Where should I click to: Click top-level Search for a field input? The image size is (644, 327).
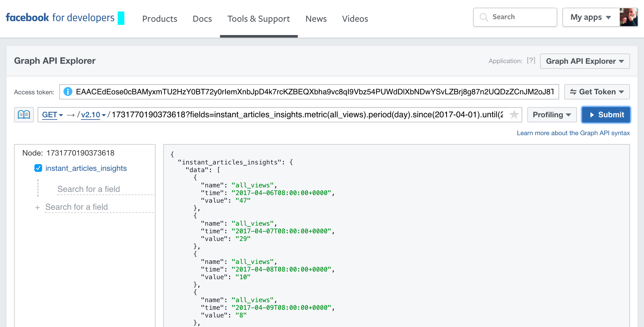point(99,207)
